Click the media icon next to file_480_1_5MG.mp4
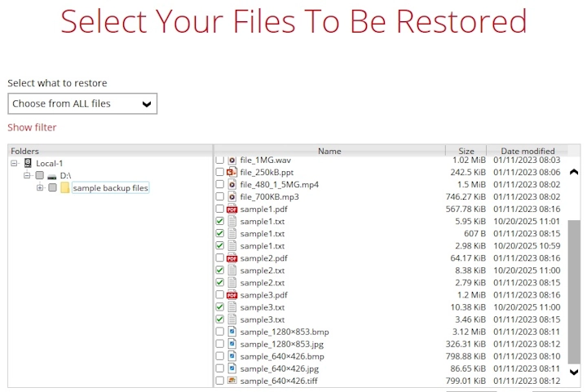The height and width of the screenshot is (392, 587). [232, 184]
